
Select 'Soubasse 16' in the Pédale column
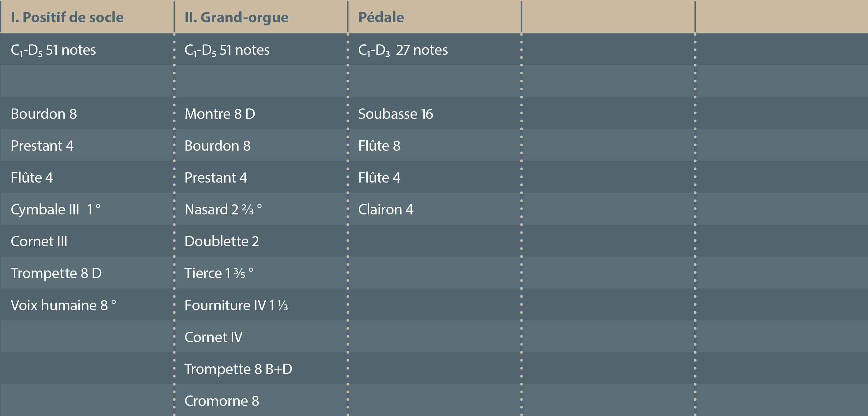[x=395, y=114]
